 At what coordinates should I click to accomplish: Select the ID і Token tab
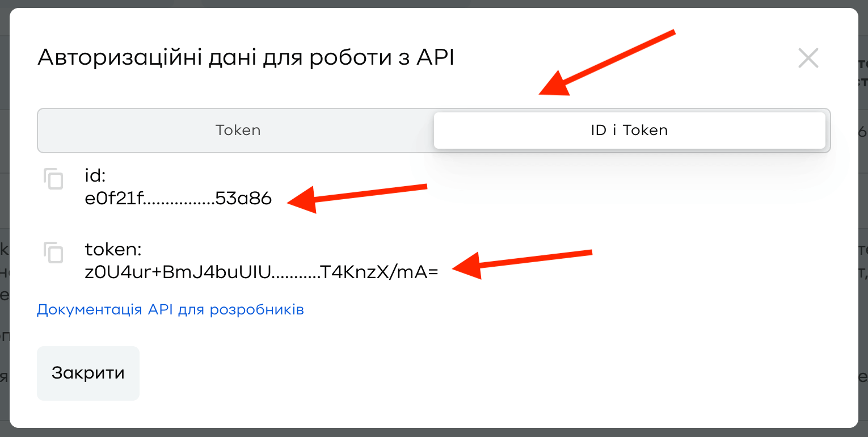(x=629, y=131)
